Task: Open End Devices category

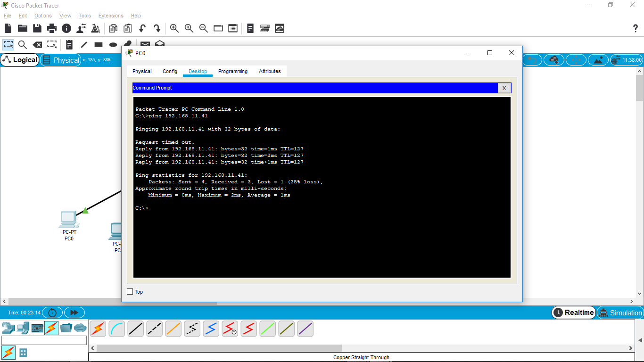Action: (23, 328)
